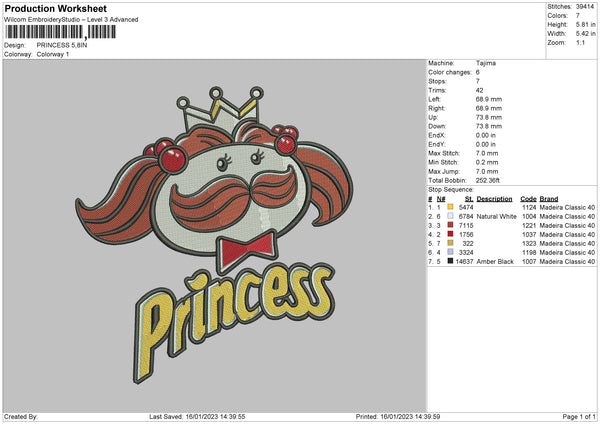Select the stitch count 14637
The height and width of the screenshot is (424, 600).
point(465,261)
